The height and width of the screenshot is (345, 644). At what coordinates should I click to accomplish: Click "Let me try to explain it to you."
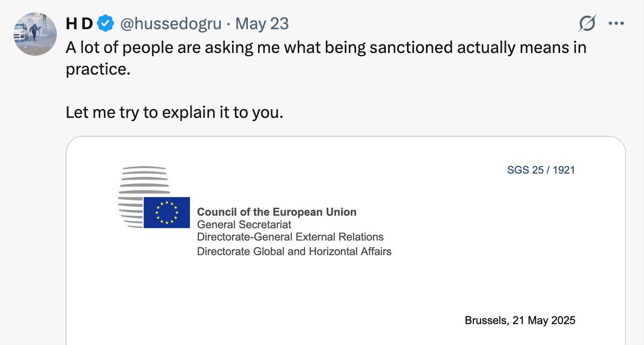point(174,112)
